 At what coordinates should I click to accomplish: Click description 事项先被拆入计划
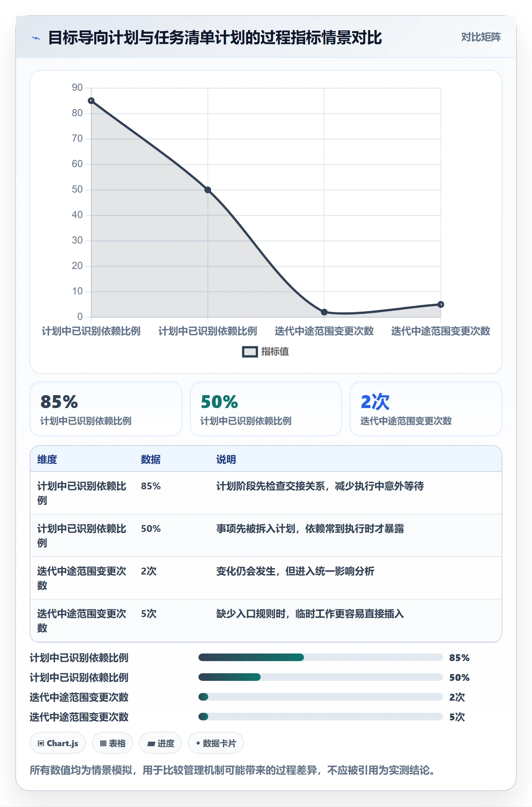pyautogui.click(x=310, y=529)
